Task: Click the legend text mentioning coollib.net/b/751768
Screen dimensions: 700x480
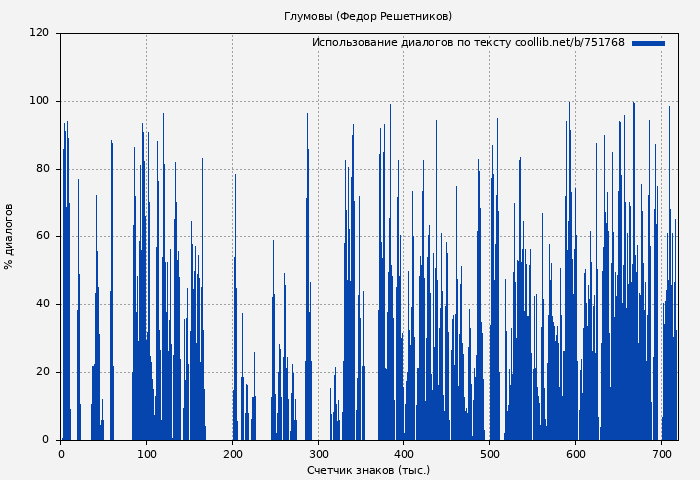Action: [x=468, y=43]
